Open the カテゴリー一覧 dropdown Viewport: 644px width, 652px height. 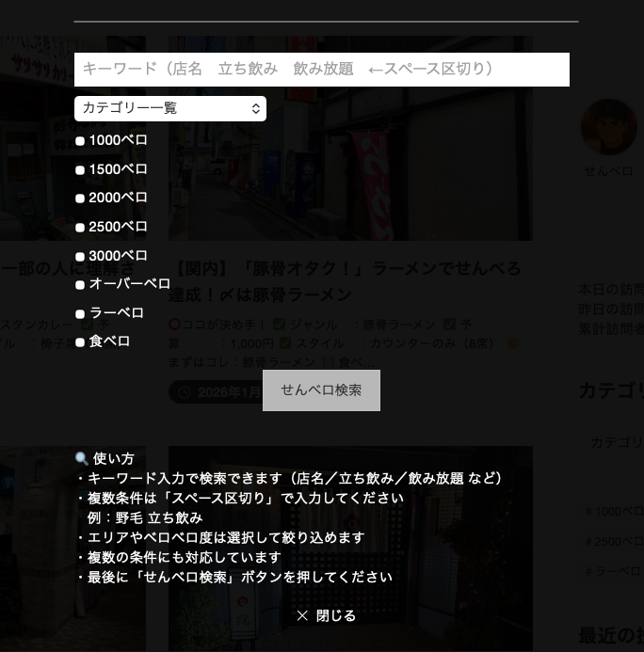tap(169, 108)
